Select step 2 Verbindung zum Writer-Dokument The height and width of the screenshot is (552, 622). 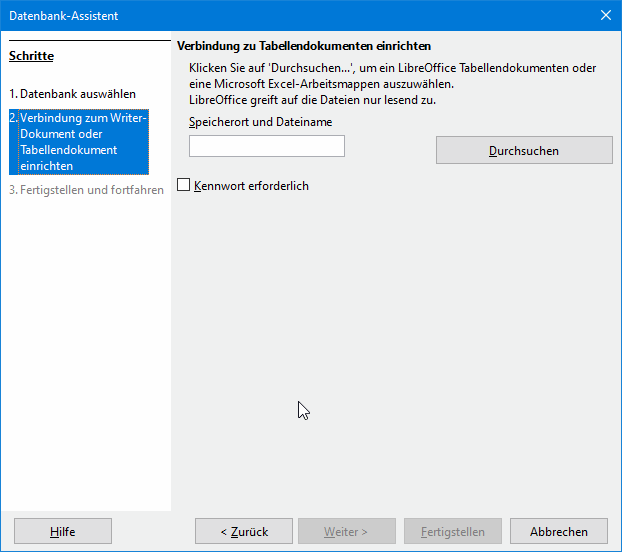click(79, 142)
